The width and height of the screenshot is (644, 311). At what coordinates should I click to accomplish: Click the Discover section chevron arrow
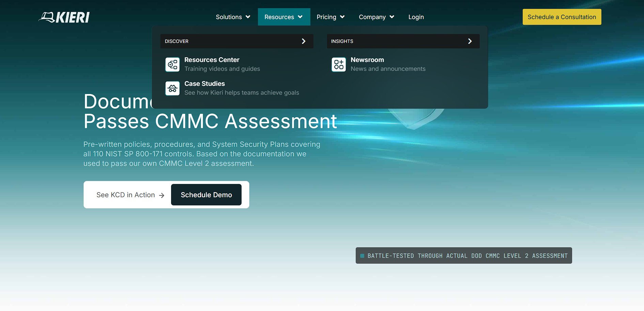click(x=304, y=41)
